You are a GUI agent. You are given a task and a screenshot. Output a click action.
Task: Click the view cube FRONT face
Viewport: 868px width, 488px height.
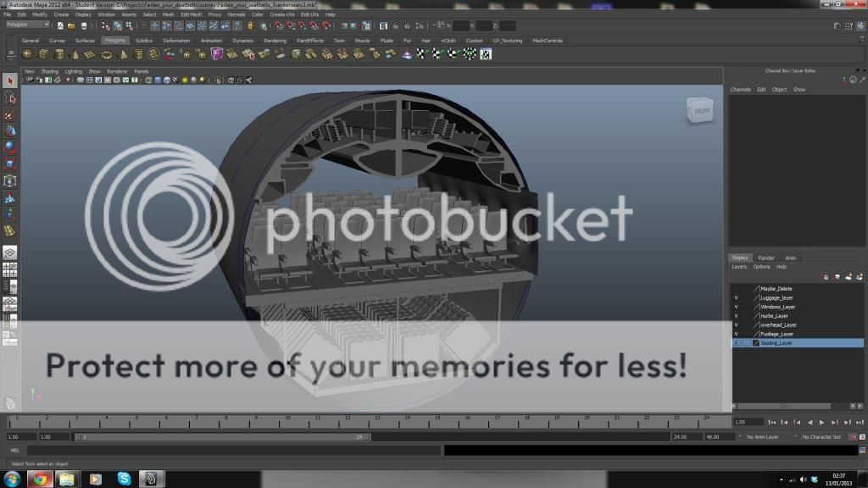click(x=702, y=111)
